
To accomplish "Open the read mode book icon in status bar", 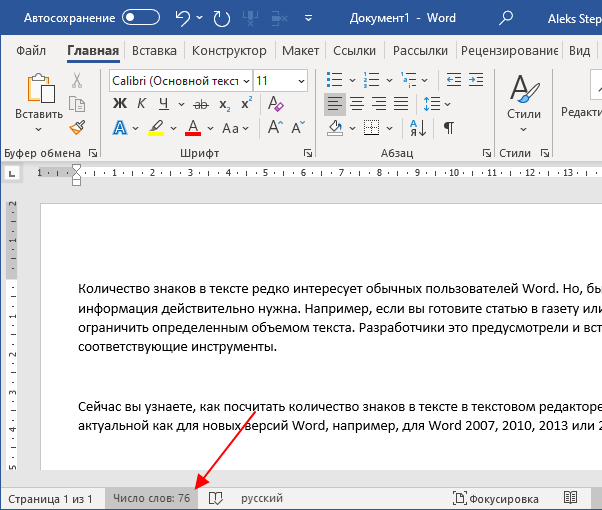I will click(570, 498).
